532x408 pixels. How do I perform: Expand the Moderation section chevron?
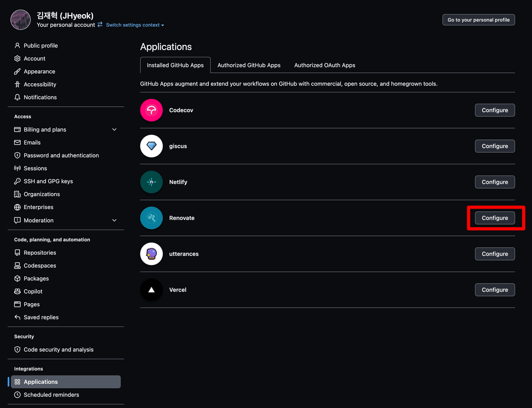114,221
